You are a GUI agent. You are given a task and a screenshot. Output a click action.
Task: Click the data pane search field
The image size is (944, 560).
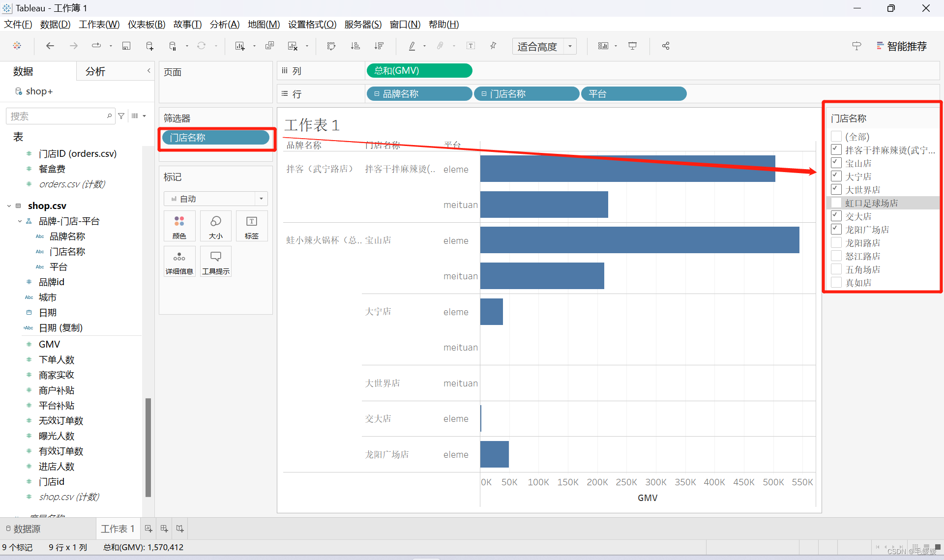point(60,116)
